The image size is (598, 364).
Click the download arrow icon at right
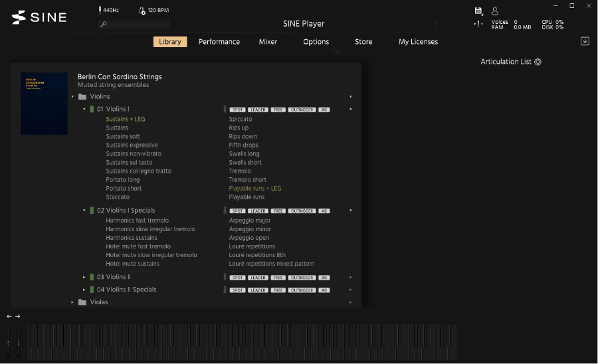tap(585, 41)
